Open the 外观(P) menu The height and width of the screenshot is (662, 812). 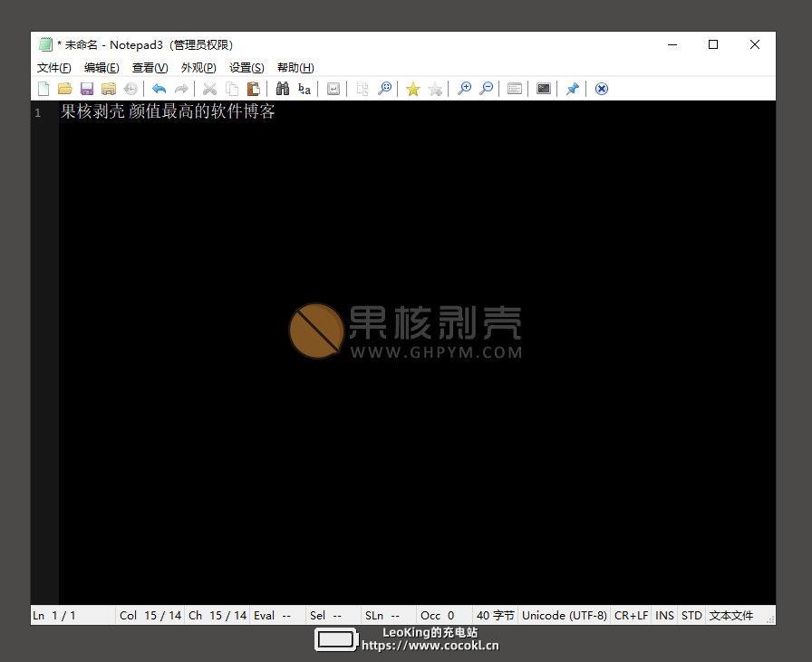pyautogui.click(x=198, y=68)
